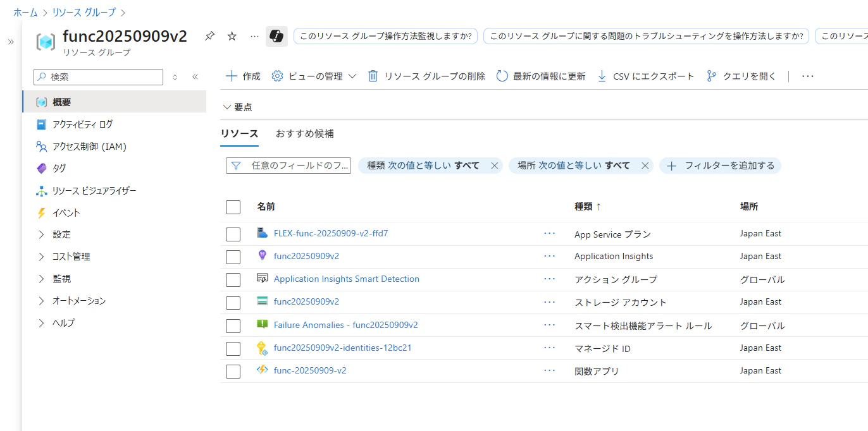
Task: Open the toolbar overflow ellipsis after クエリを開く
Action: tap(807, 76)
